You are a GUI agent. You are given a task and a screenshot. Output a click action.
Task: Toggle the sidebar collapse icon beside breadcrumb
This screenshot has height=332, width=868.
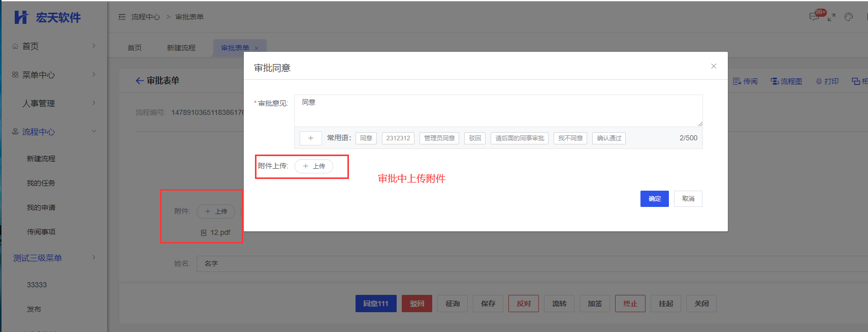tap(122, 17)
